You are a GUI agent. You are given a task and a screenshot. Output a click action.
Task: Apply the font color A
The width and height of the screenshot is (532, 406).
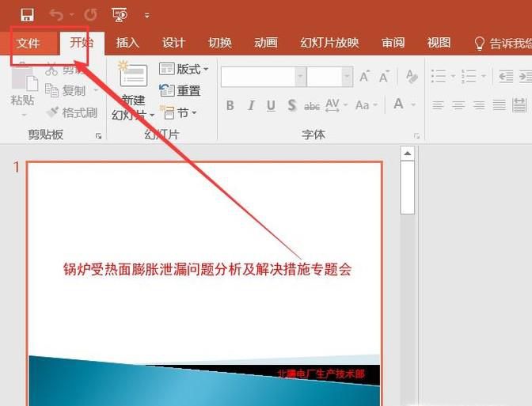point(399,104)
